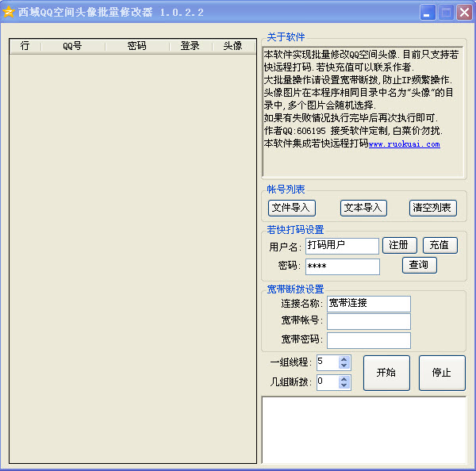Image resolution: width=476 pixels, height=471 pixels.
Task: Click the 行 column header
Action: click(25, 47)
